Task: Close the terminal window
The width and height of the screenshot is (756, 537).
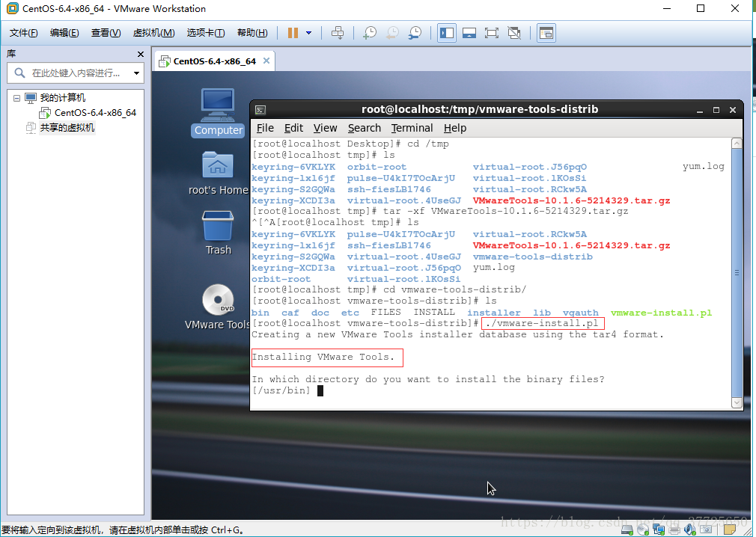Action: coord(733,110)
